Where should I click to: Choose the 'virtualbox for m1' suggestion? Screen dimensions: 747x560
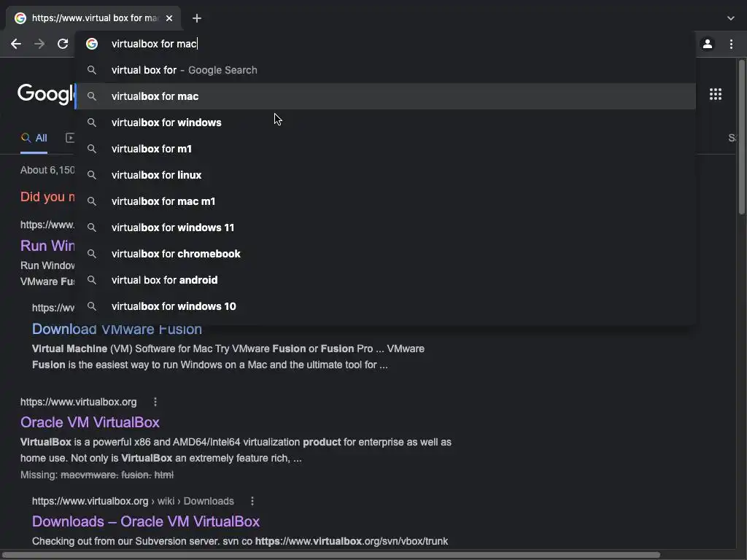(386, 149)
